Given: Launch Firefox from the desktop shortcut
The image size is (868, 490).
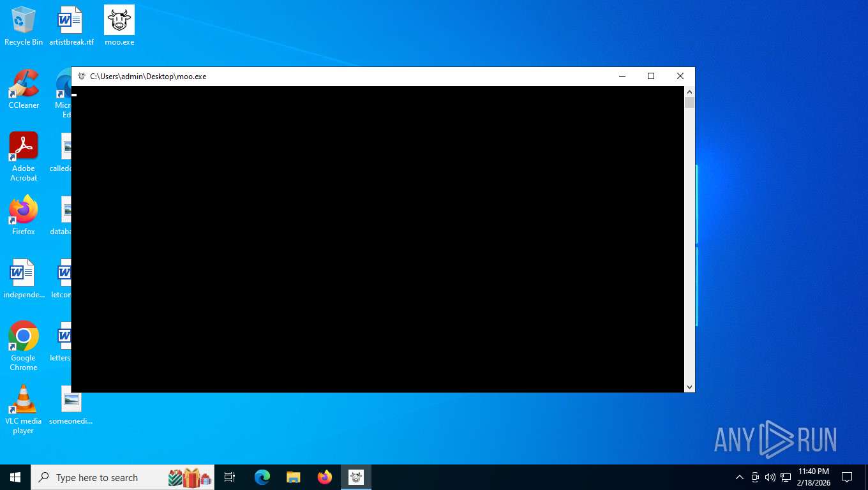Looking at the screenshot, I should [x=24, y=216].
